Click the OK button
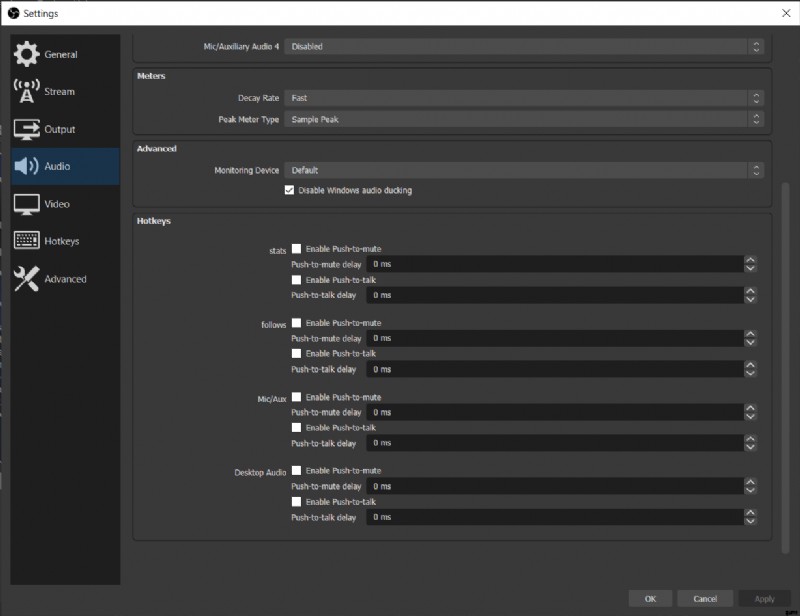Image resolution: width=800 pixels, height=616 pixels. coord(650,599)
